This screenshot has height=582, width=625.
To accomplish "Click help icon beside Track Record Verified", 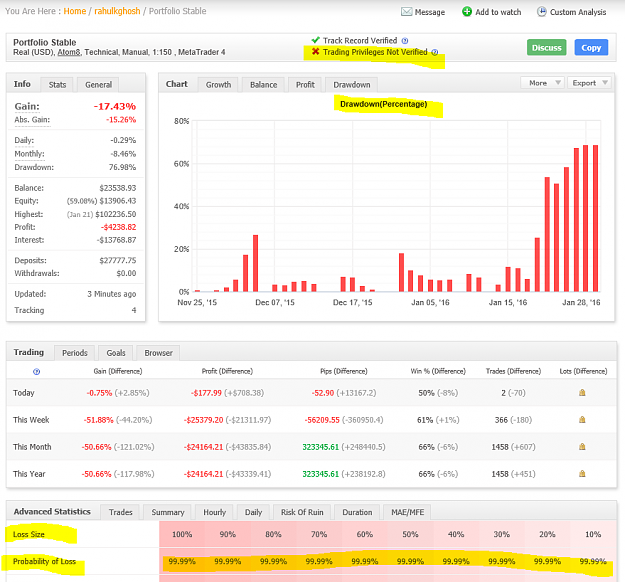I will (405, 41).
